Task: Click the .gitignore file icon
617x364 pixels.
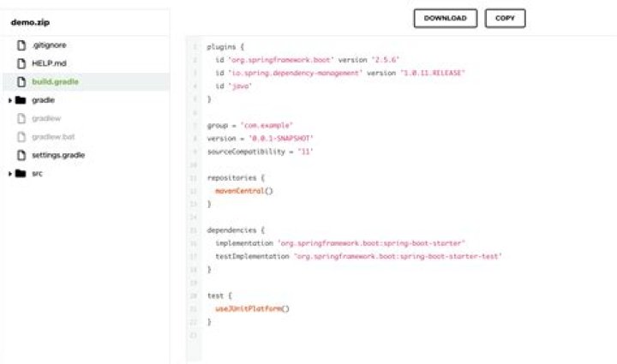Action: point(21,45)
